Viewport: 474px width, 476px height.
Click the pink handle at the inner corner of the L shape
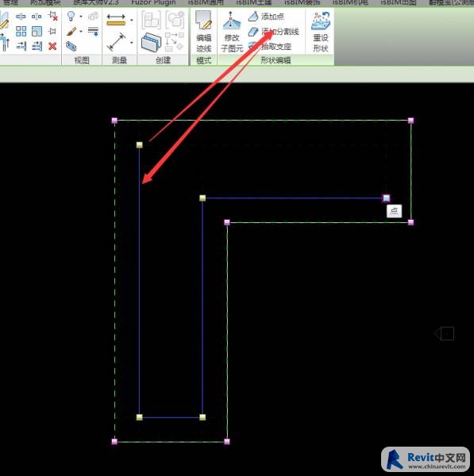pyautogui.click(x=227, y=222)
